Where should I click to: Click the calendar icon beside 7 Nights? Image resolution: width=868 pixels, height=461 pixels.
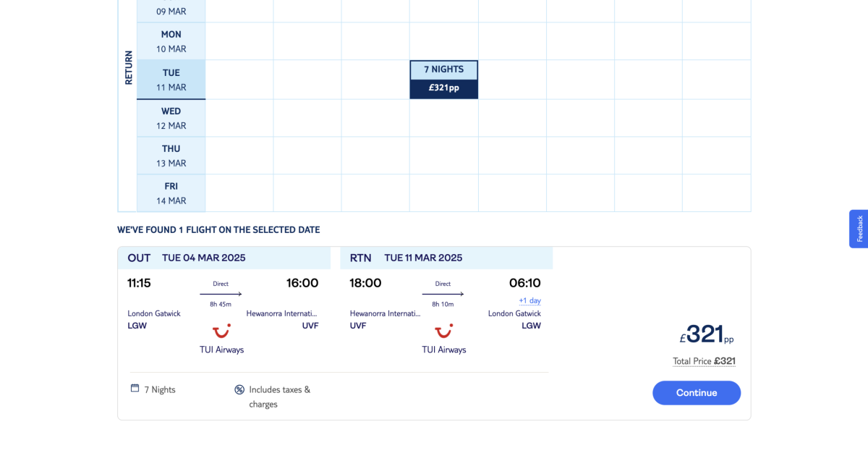tap(135, 389)
